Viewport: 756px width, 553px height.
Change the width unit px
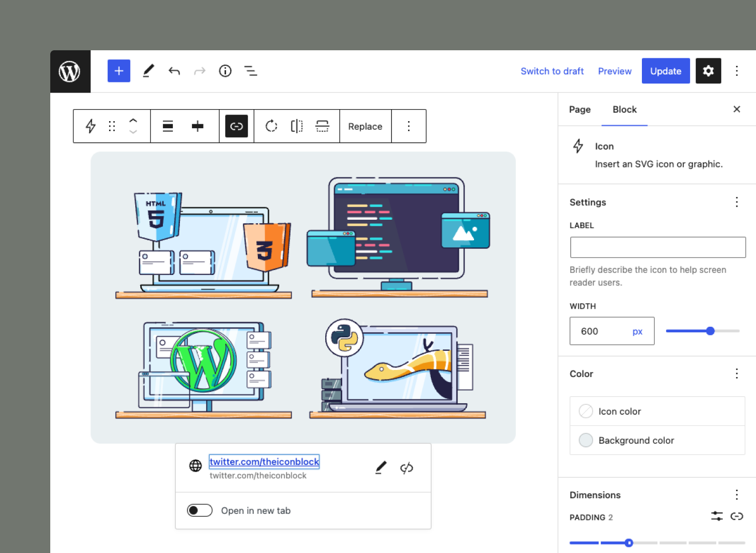pyautogui.click(x=637, y=331)
